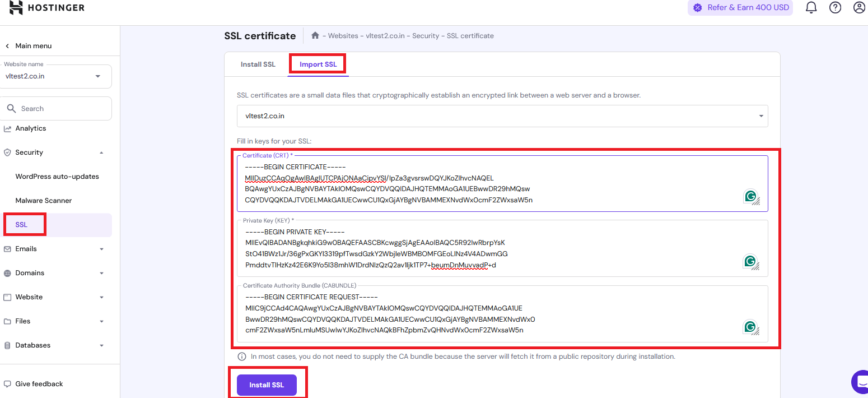
Task: Click Grammarly icon in CABUNDLE field
Action: click(x=750, y=327)
